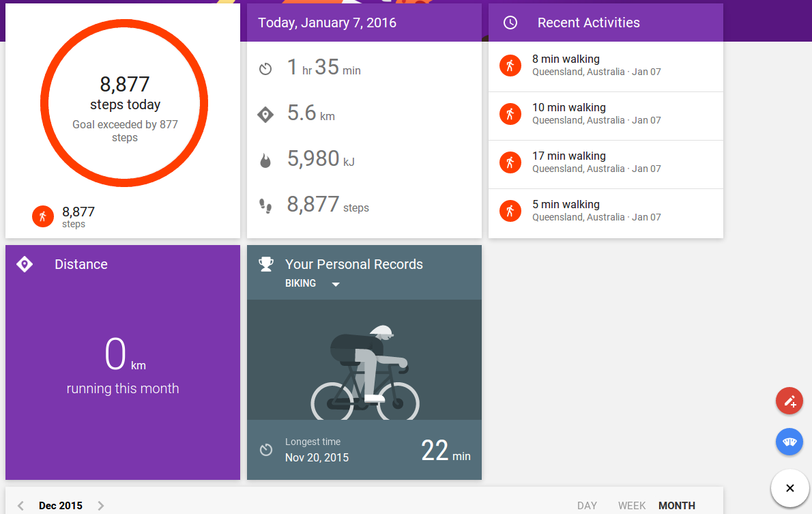Open the 8 min walking activity
This screenshot has width=812, height=514.
(605, 67)
